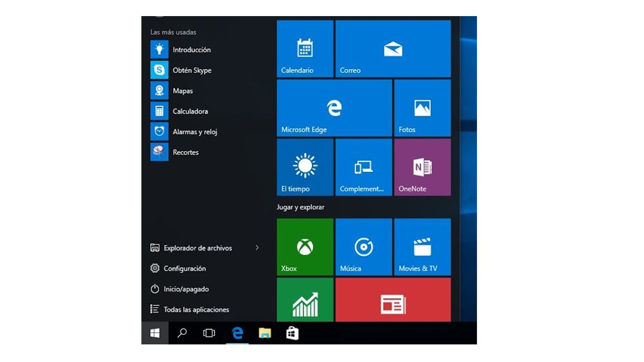Open the El tiempo weather tile

(x=305, y=167)
